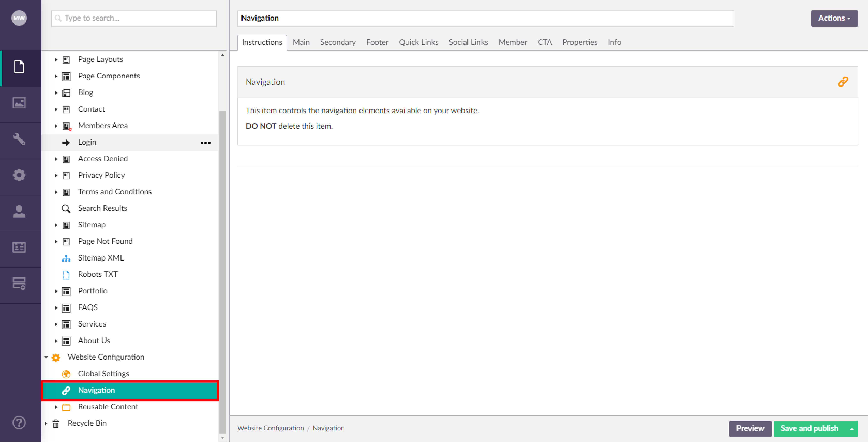Open the gear section in the sidebar
Viewport: 868px width, 442px height.
pos(19,175)
